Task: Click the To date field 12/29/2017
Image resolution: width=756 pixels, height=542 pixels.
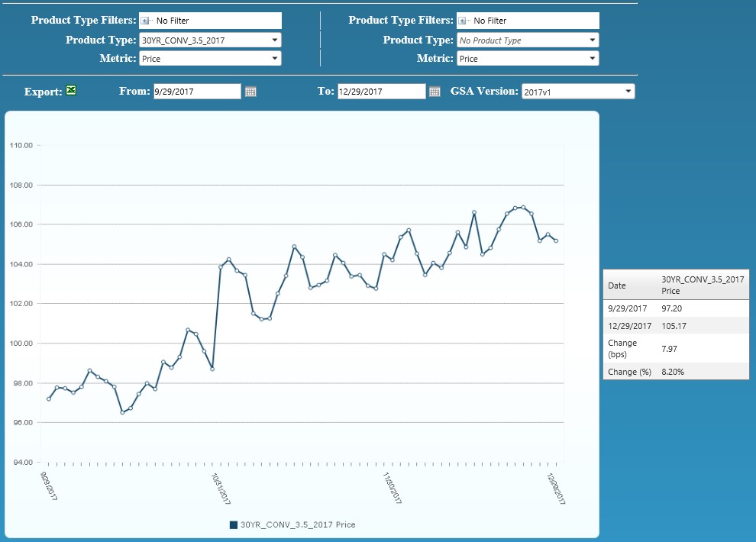Action: (381, 92)
